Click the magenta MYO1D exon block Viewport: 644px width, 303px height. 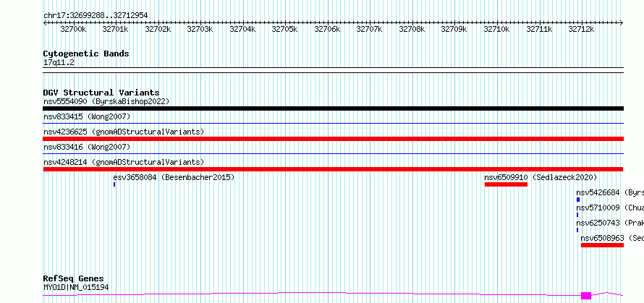[x=586, y=296]
